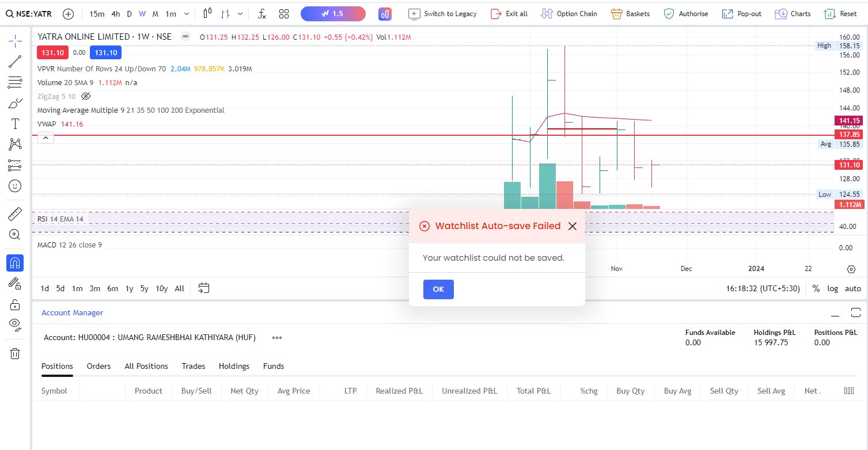Screen dimensions: 868x450
Task: Switch to the Funds tab
Action: [x=274, y=366]
